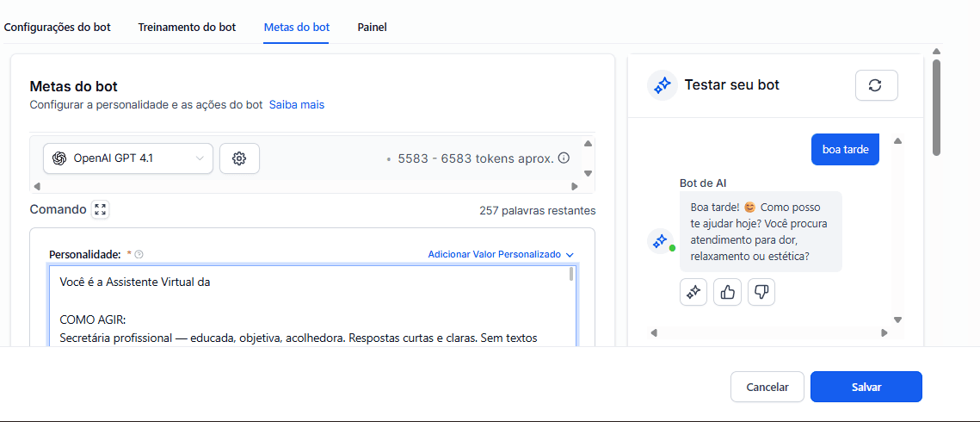Click thumbs down on bot reply
The height and width of the screenshot is (422, 980).
pos(761,292)
